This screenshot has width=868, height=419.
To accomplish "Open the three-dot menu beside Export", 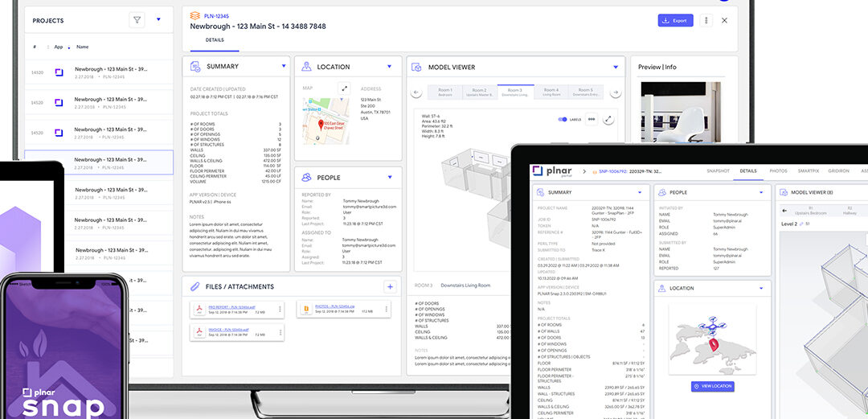I will (706, 20).
